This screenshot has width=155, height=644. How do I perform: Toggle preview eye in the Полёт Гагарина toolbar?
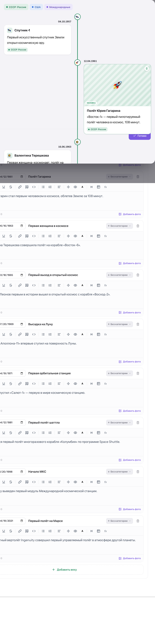click(75, 187)
